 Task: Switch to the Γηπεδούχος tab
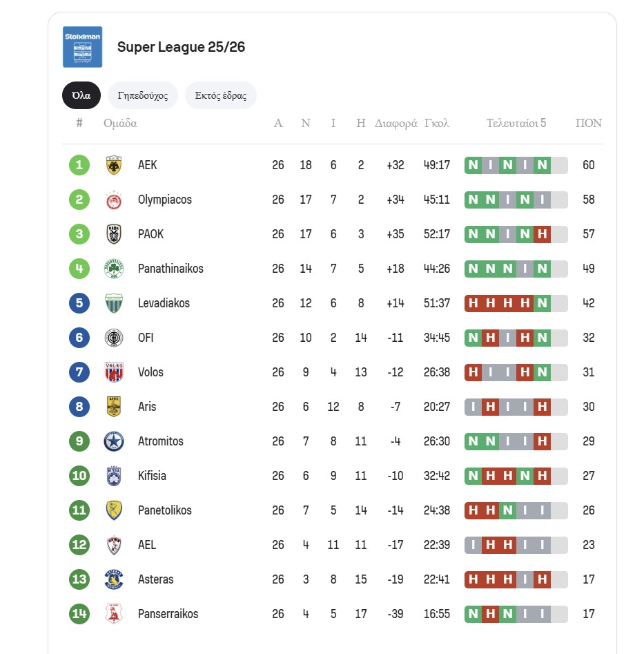coord(143,96)
